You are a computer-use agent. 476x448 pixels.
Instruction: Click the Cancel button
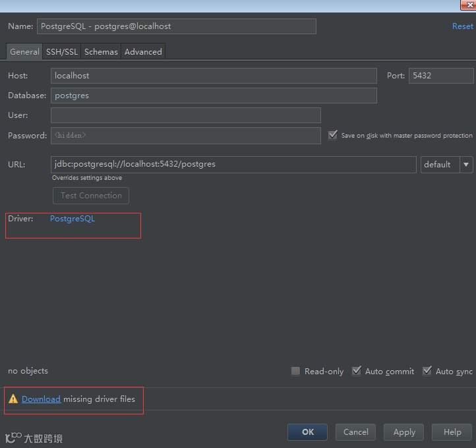pyautogui.click(x=355, y=432)
